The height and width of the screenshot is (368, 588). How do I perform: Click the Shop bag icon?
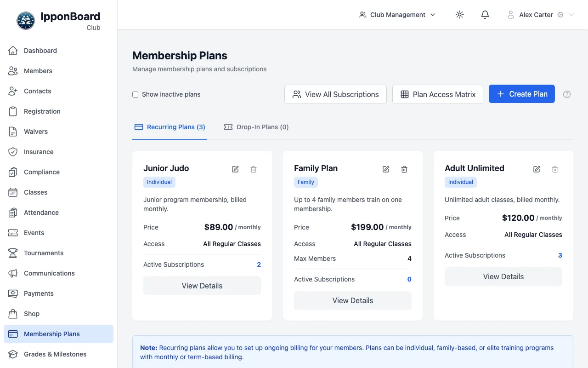[x=13, y=314]
